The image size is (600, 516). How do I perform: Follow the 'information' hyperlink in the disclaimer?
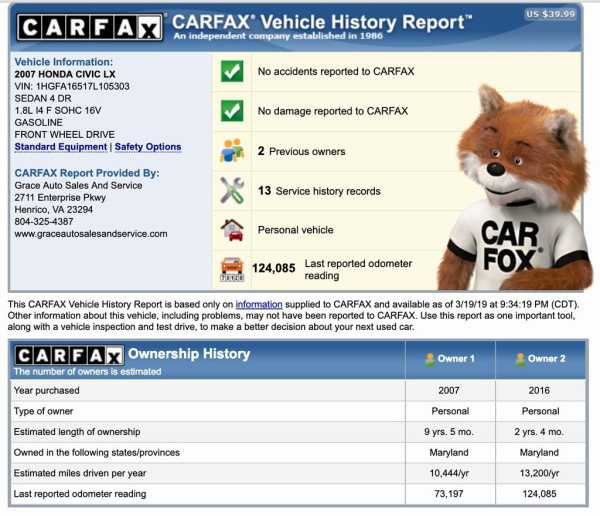click(x=258, y=304)
